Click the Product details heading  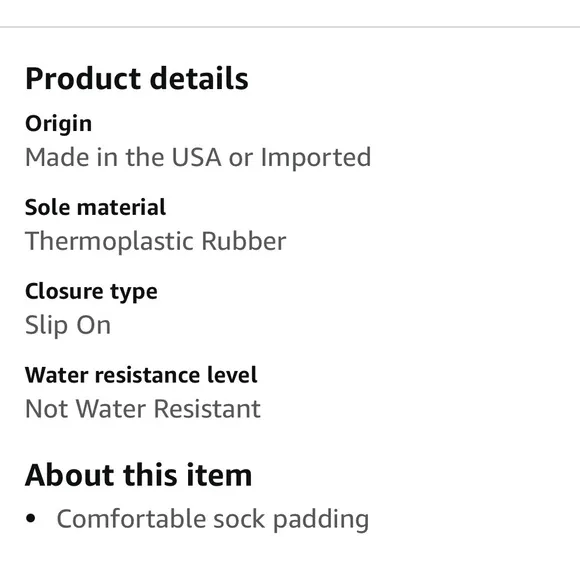(136, 79)
